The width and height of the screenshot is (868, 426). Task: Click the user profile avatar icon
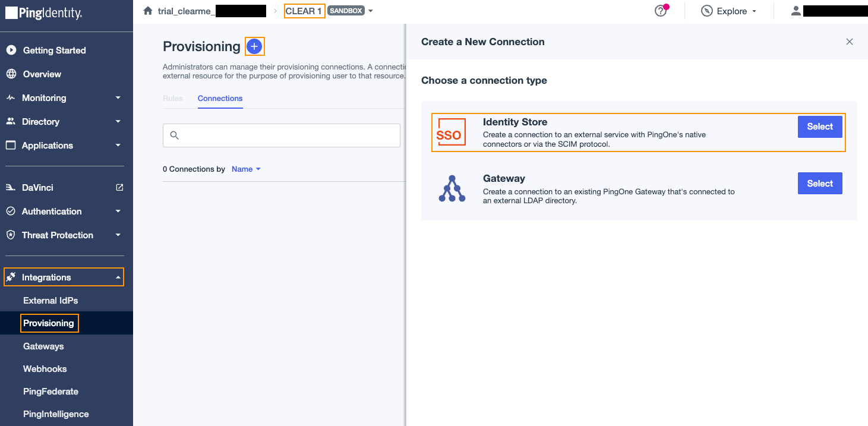coord(796,11)
